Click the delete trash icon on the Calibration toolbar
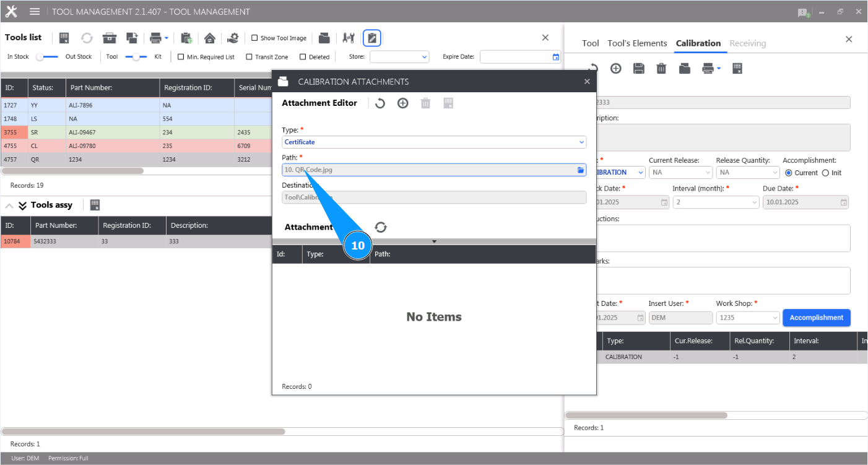 pyautogui.click(x=661, y=68)
